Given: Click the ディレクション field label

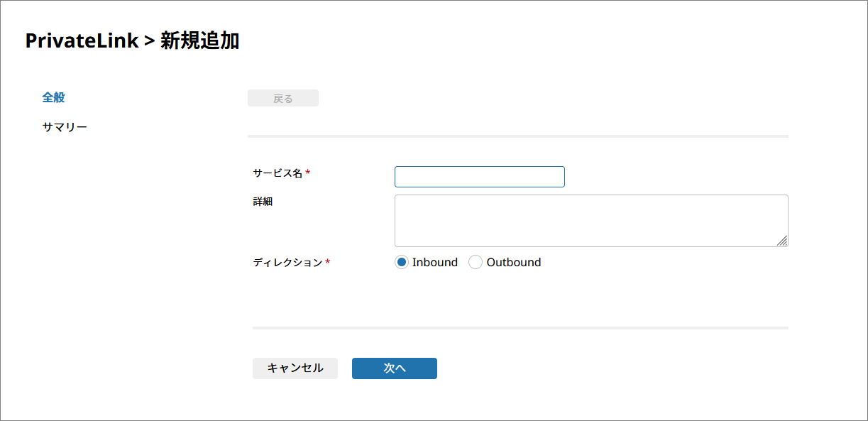Looking at the screenshot, I should 287,262.
